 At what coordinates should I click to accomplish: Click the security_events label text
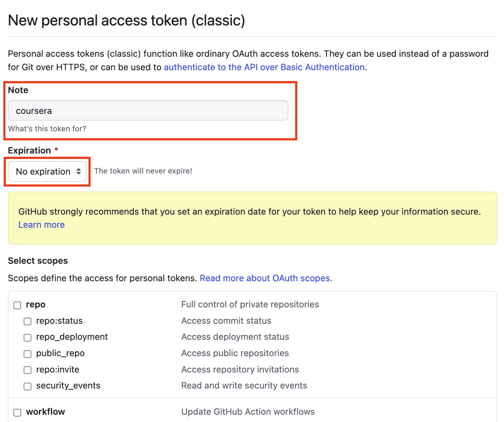[68, 386]
